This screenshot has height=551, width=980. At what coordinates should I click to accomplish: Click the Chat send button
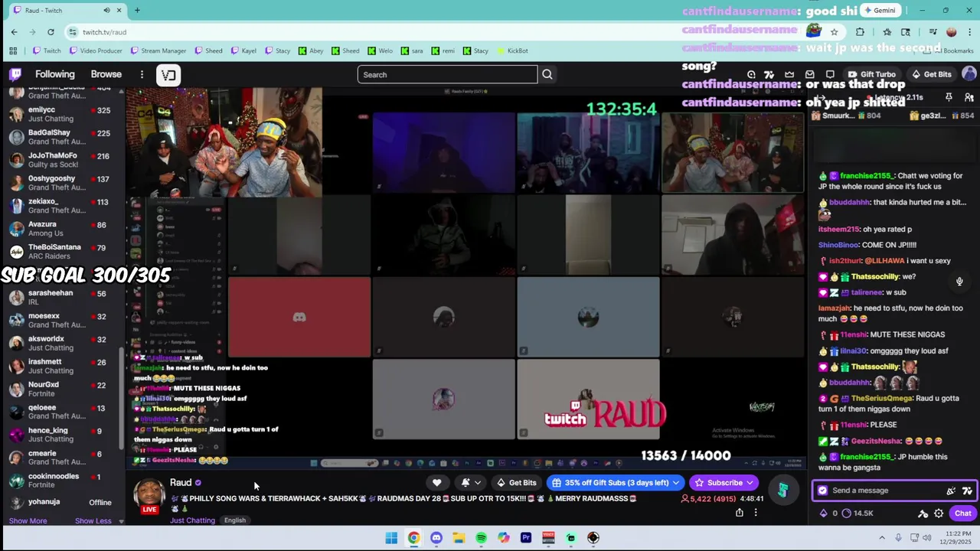(x=962, y=514)
